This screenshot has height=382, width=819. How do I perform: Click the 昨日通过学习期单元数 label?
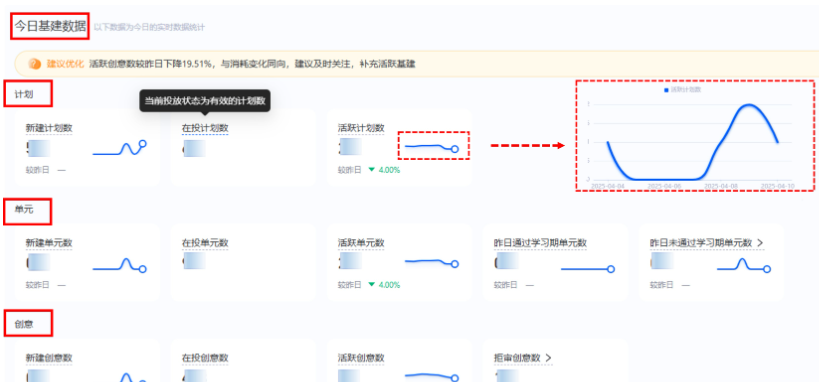(540, 243)
